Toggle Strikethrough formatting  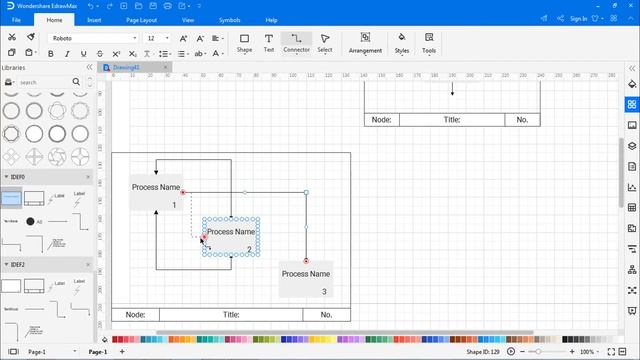100,54
